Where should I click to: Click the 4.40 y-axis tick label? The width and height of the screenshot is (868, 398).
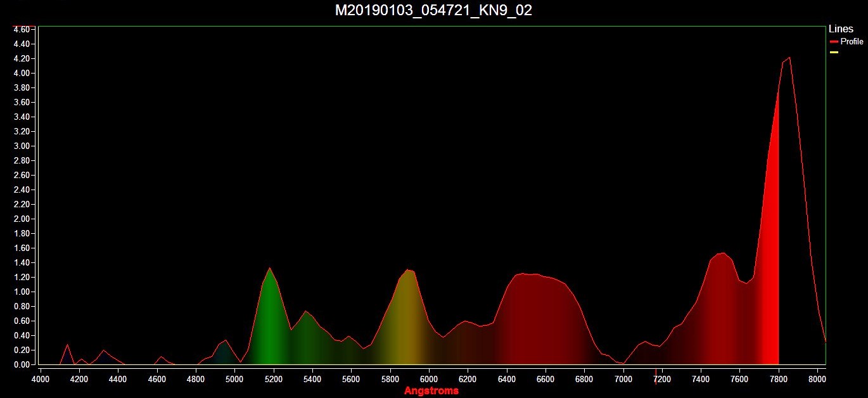(x=22, y=44)
